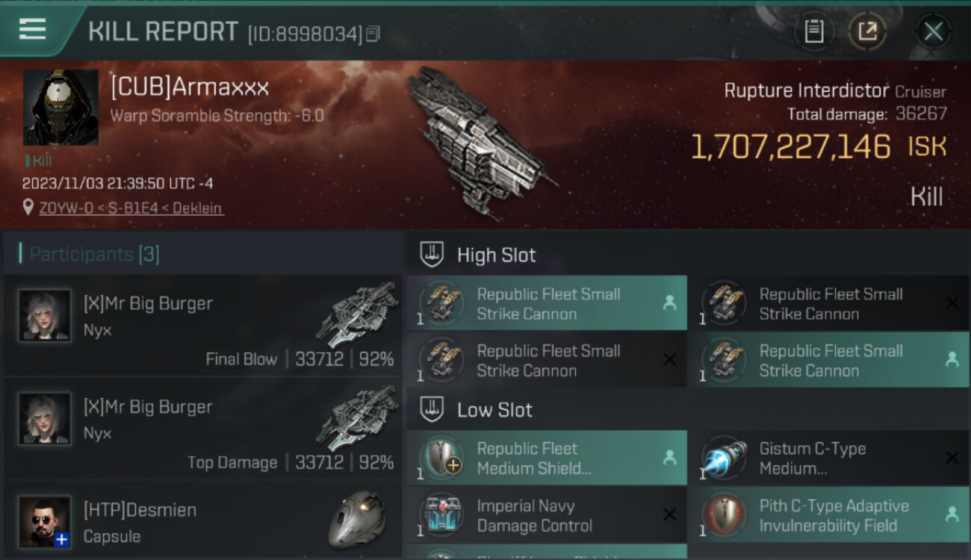The width and height of the screenshot is (971, 560).
Task: Open Mr Big Burger Final Blow entry
Action: (x=203, y=326)
